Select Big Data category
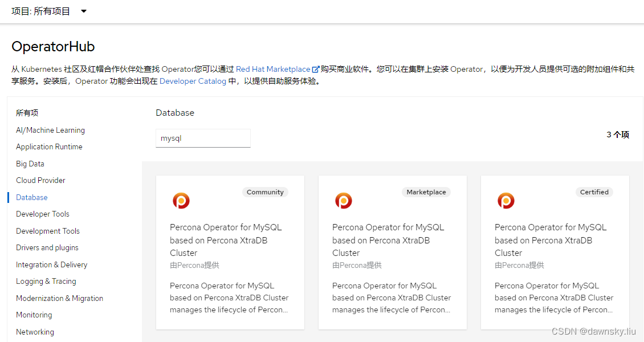Viewport: 644px width, 342px height. 30,164
